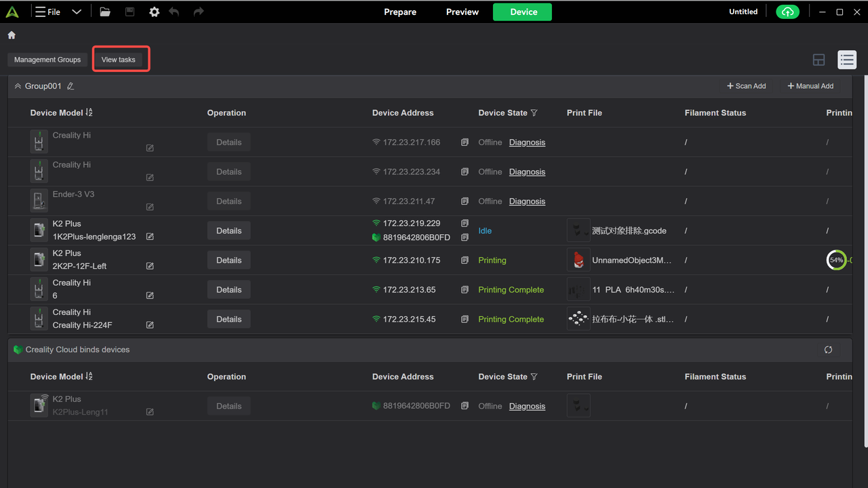868x488 pixels.
Task: Click View tasks button
Action: pyautogui.click(x=119, y=60)
